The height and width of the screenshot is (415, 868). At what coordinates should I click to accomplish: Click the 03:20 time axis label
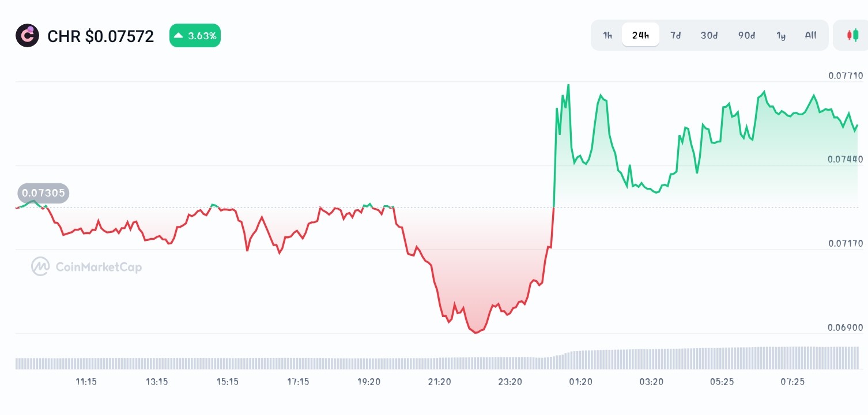pyautogui.click(x=651, y=382)
